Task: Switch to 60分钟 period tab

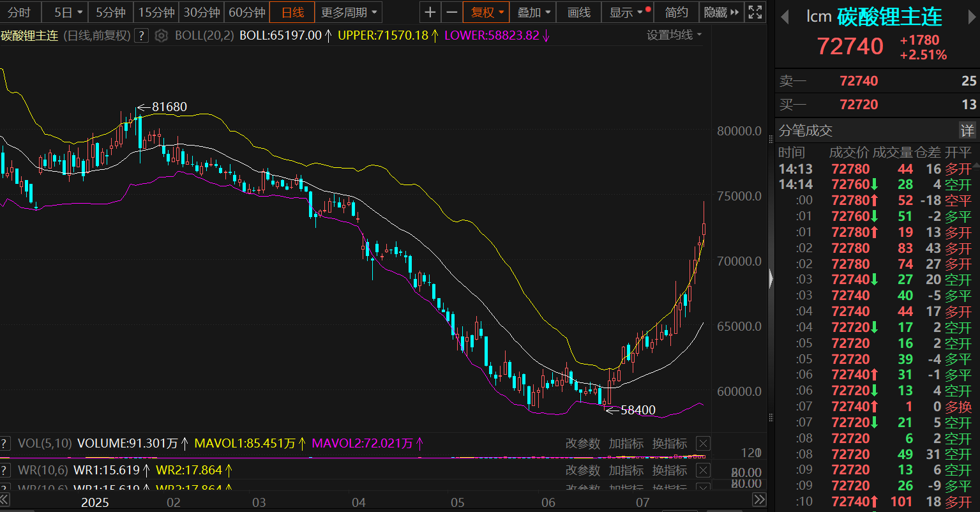Action: [246, 12]
